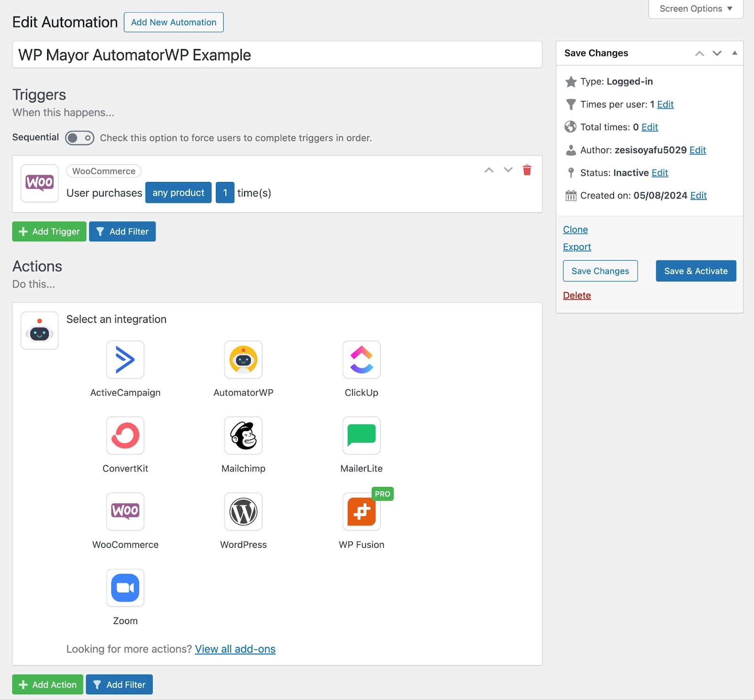Move the WooCommerce trigger down

pos(508,170)
